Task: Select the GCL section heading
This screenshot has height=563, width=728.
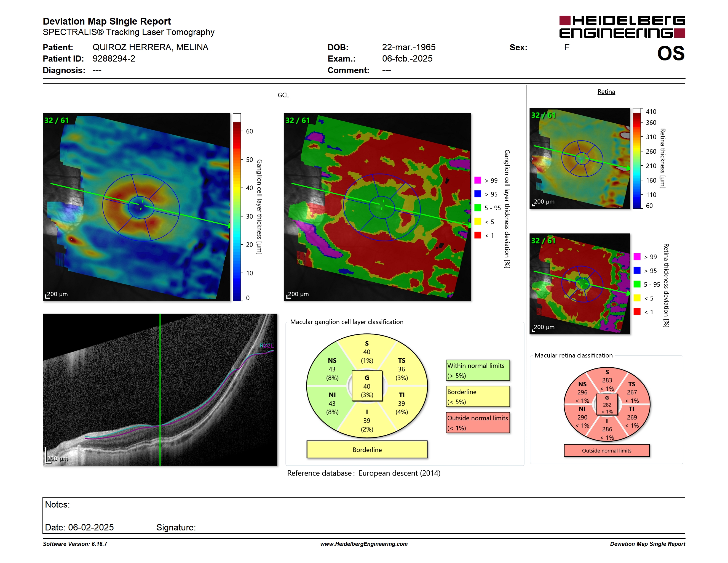Action: pyautogui.click(x=283, y=95)
